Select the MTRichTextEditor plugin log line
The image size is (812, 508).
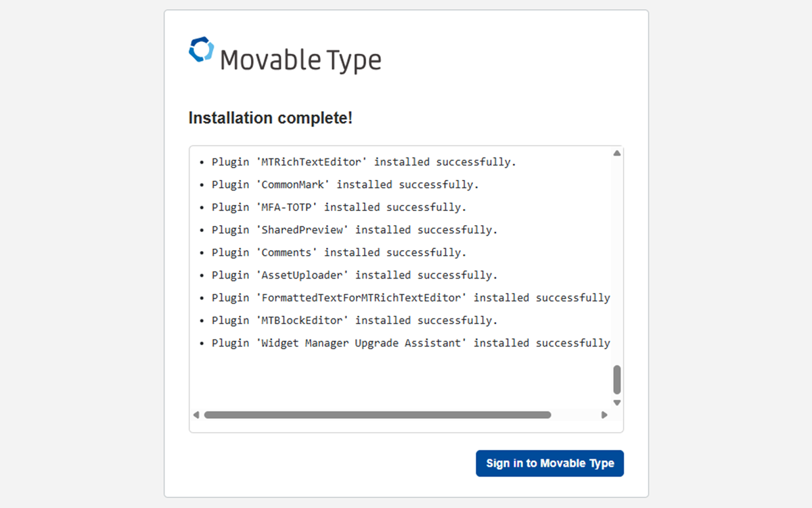(363, 162)
